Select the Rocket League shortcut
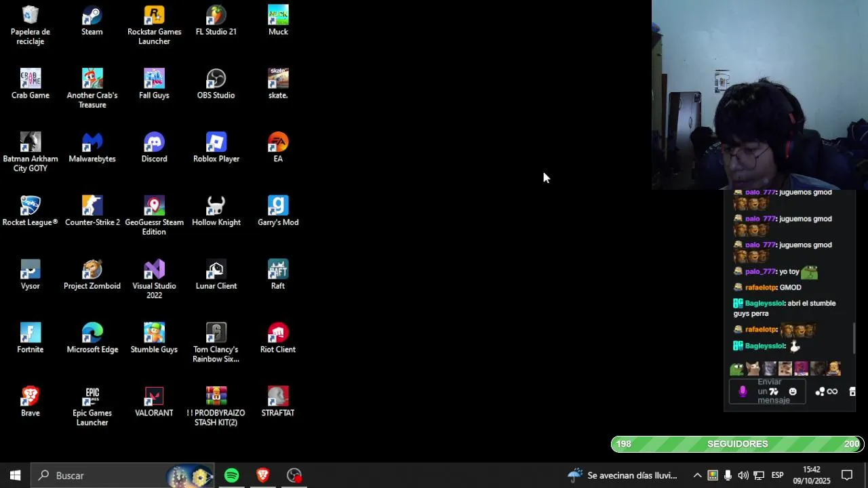Image resolution: width=868 pixels, height=488 pixels. pos(31,211)
